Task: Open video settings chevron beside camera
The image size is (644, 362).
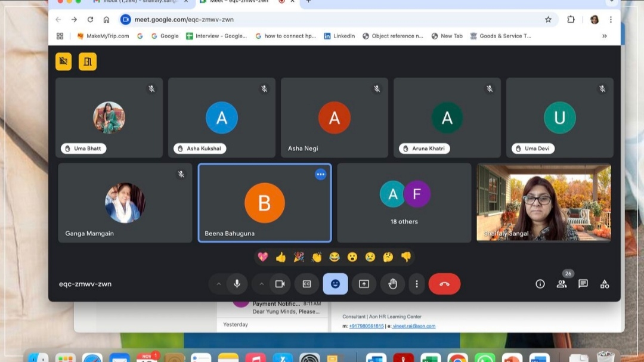Action: [261, 284]
